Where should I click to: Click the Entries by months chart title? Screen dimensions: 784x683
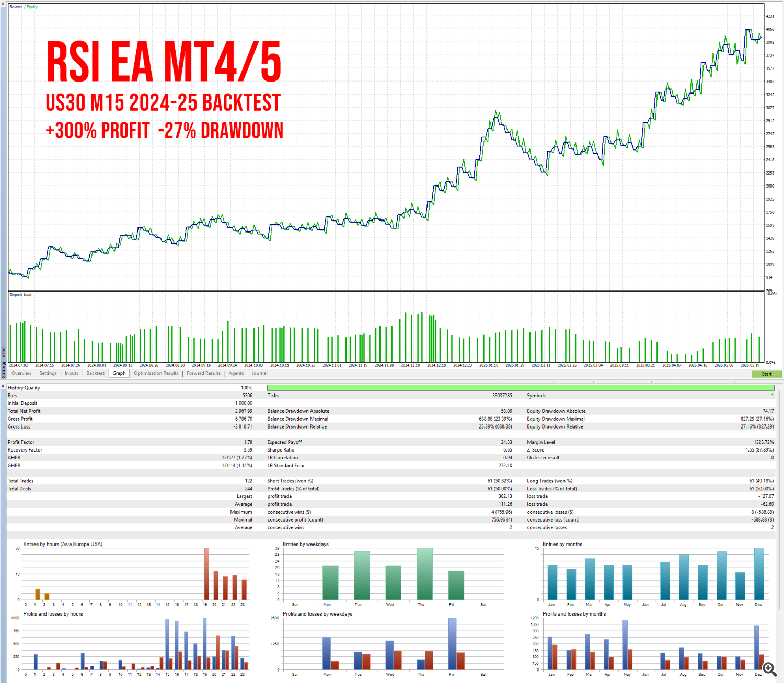coord(562,545)
